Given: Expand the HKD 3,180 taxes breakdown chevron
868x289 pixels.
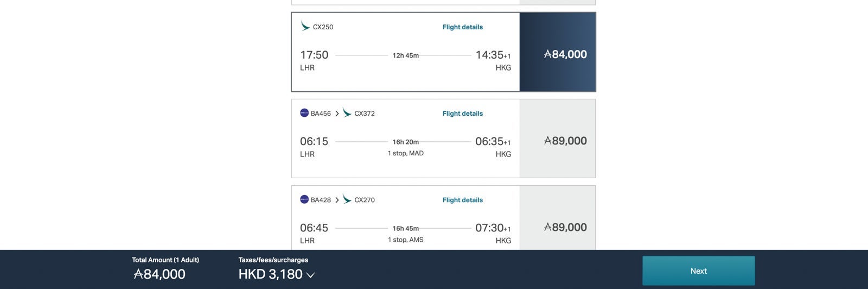Looking at the screenshot, I should [x=310, y=275].
